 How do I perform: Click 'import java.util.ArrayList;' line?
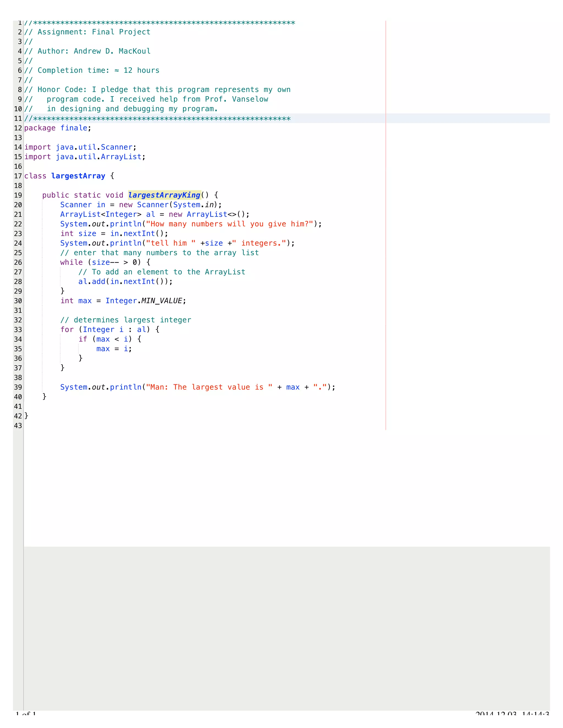click(x=85, y=157)
